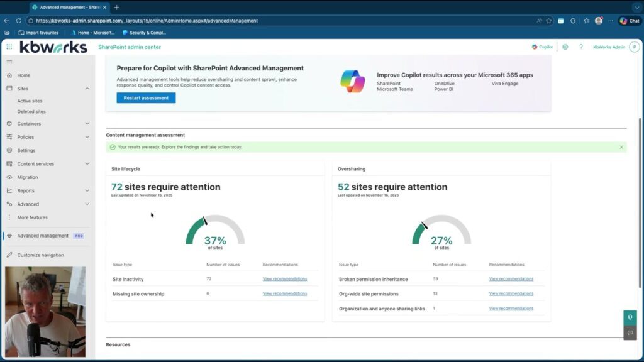Click the SharePoint admin center title
644x362 pixels.
tap(130, 47)
